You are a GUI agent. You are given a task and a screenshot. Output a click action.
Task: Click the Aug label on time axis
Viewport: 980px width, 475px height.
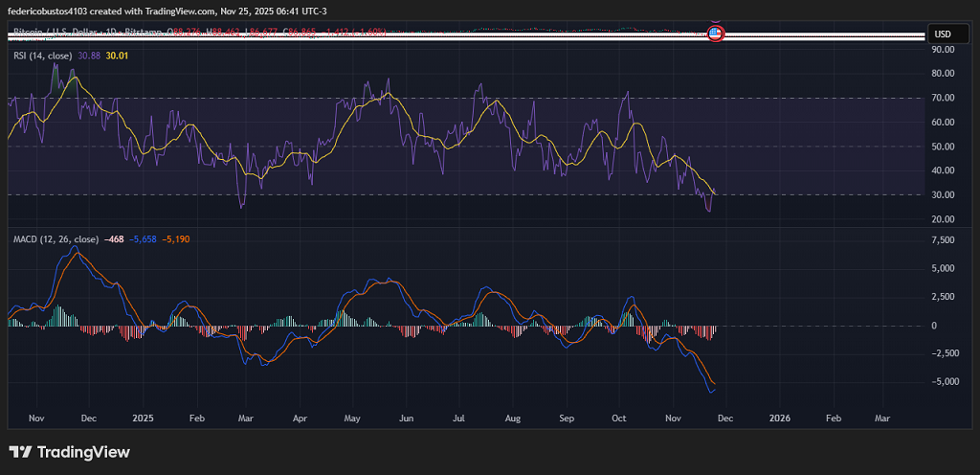[x=513, y=418]
